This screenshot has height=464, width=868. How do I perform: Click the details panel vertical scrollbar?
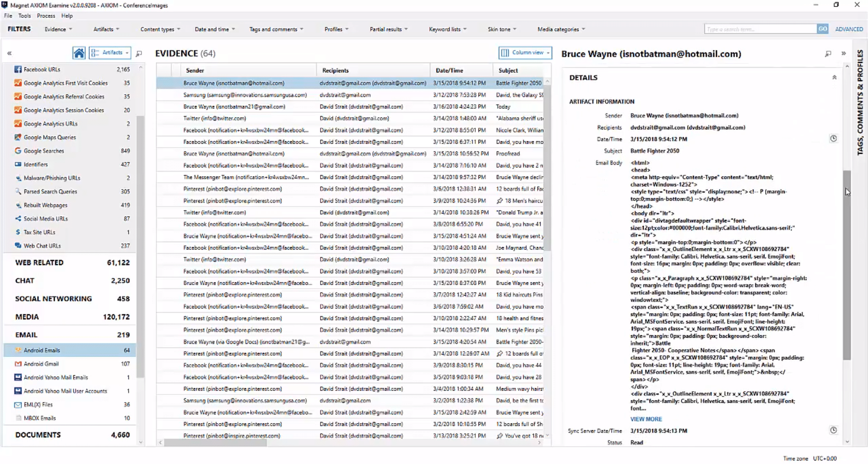847,265
